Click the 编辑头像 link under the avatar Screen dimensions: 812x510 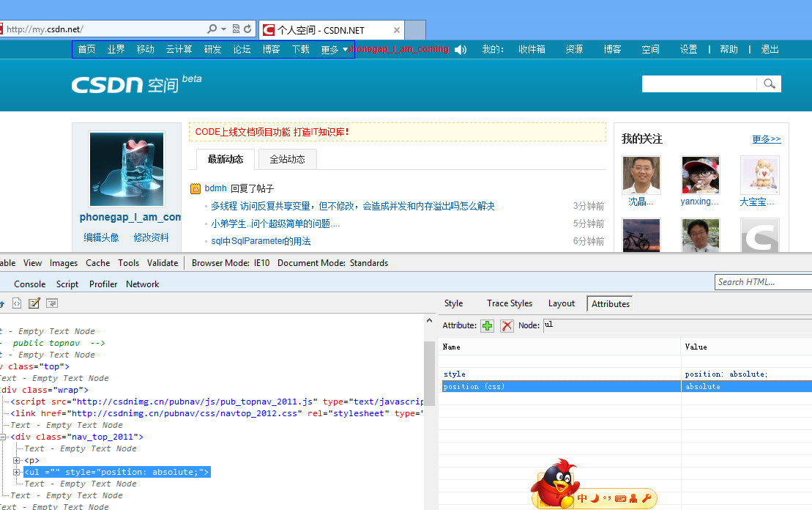102,237
